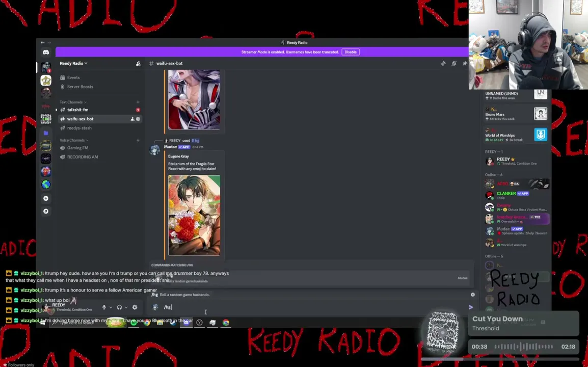Click the create invite icon on waifu-sex-bot
The width and height of the screenshot is (588, 367).
coord(132,119)
